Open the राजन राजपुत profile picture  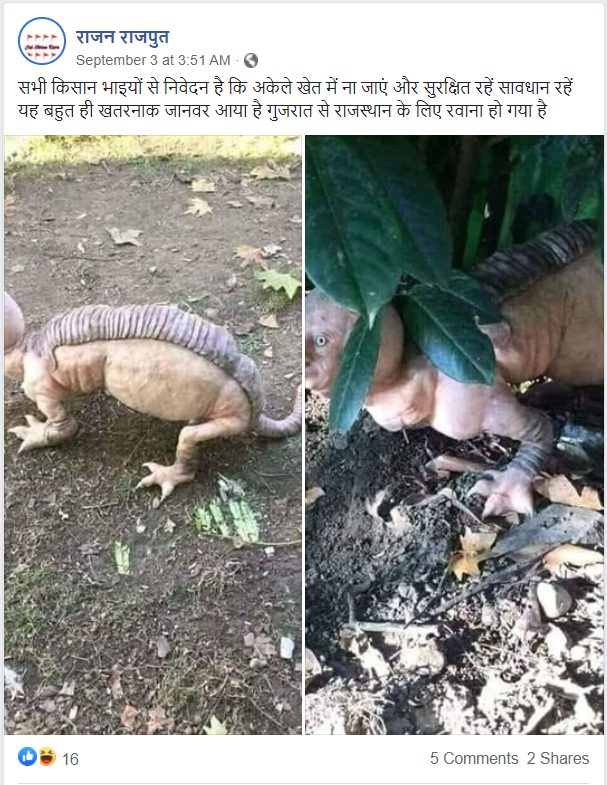tap(42, 42)
